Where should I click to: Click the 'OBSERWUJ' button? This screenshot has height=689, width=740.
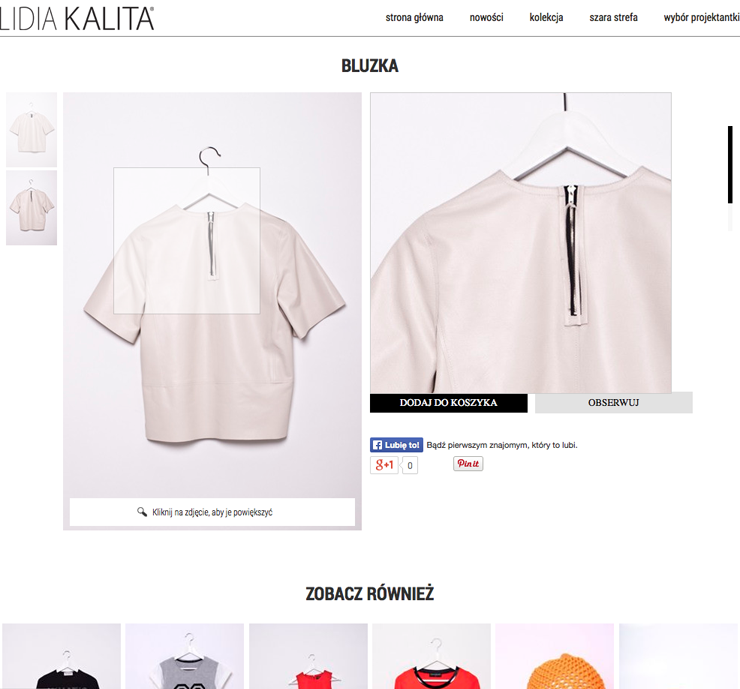(x=614, y=403)
